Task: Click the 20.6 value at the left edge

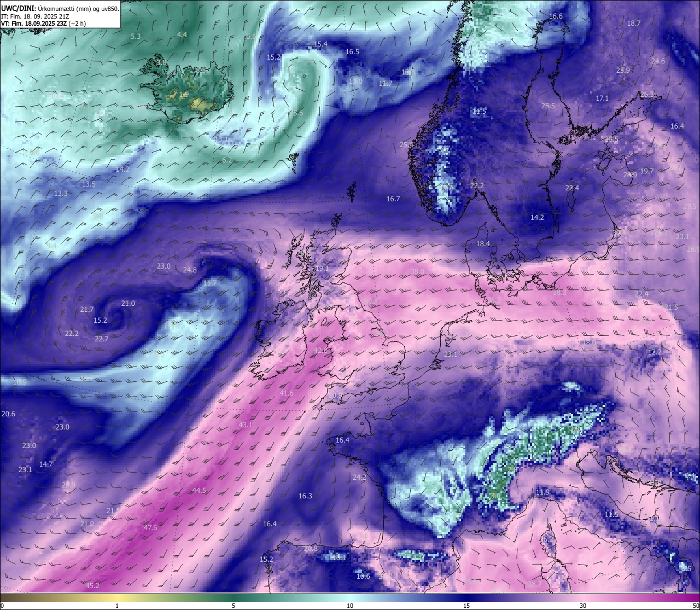Action: 8,414
